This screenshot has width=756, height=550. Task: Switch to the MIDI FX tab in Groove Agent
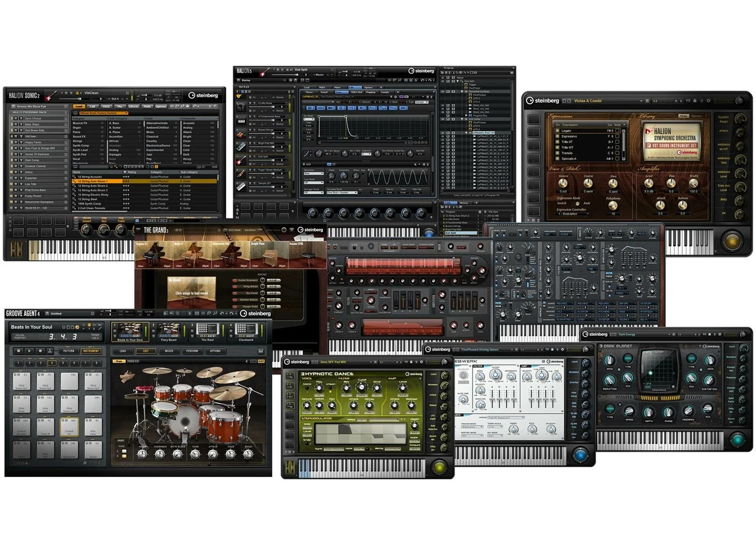tap(133, 361)
